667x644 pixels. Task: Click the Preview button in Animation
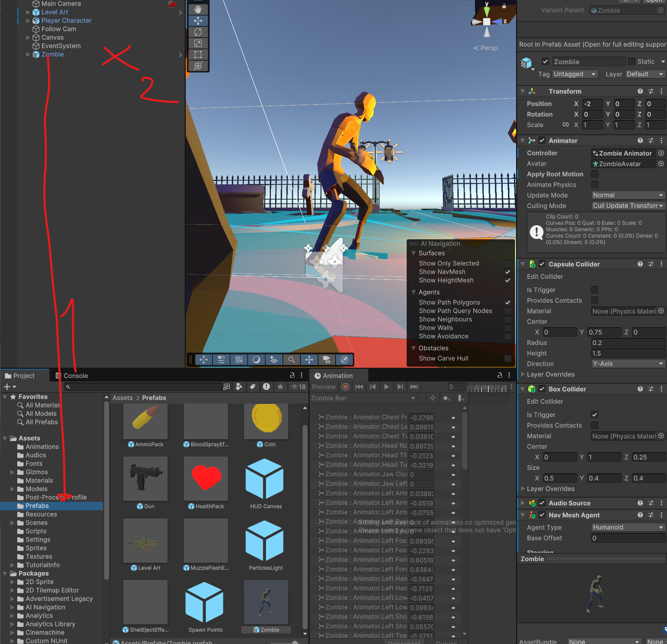click(x=324, y=387)
